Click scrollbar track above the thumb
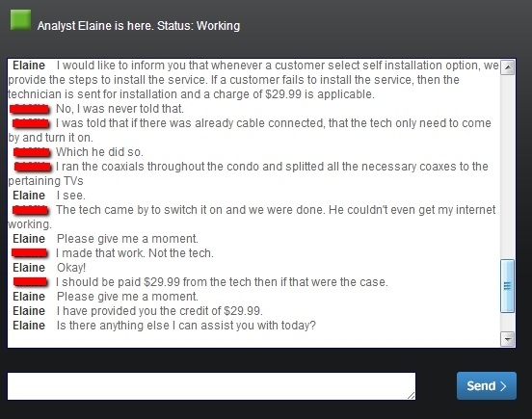 (x=508, y=168)
